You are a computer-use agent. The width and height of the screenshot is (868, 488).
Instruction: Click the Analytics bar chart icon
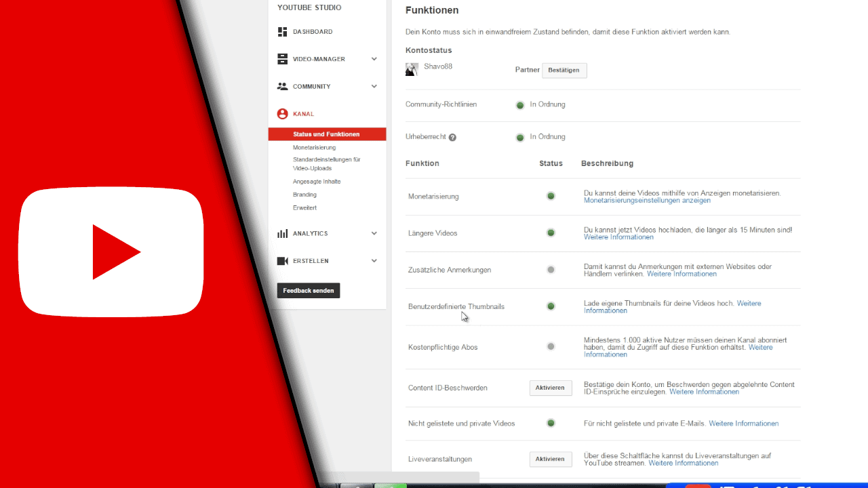point(282,234)
